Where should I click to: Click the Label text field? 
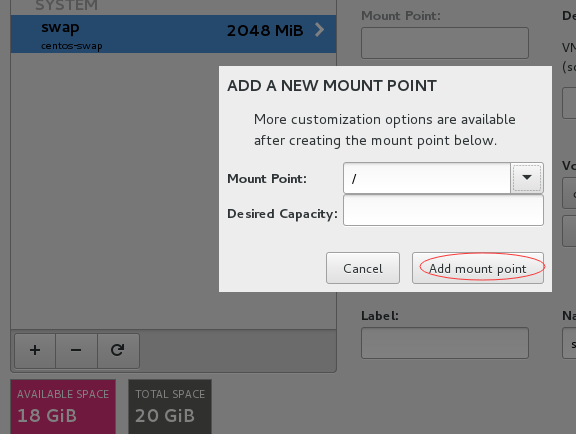click(x=445, y=343)
